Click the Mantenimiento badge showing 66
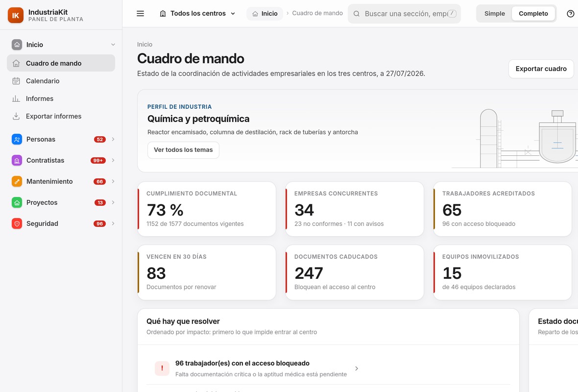Viewport: 578px width, 392px height. pos(100,181)
